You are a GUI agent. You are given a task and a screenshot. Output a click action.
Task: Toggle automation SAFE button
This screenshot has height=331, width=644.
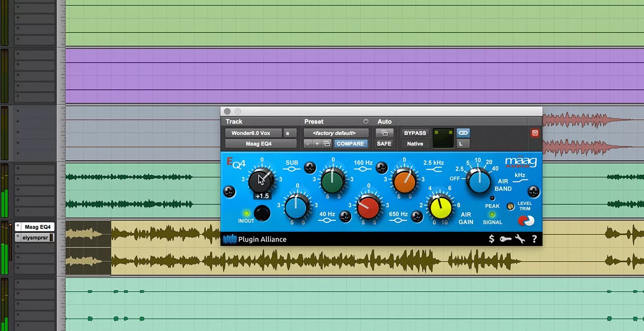384,144
